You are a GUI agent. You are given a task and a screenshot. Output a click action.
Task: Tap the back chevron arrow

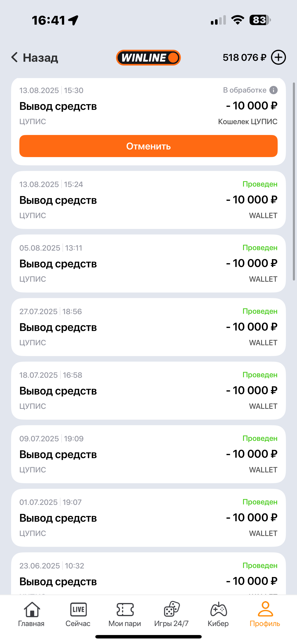(x=15, y=57)
